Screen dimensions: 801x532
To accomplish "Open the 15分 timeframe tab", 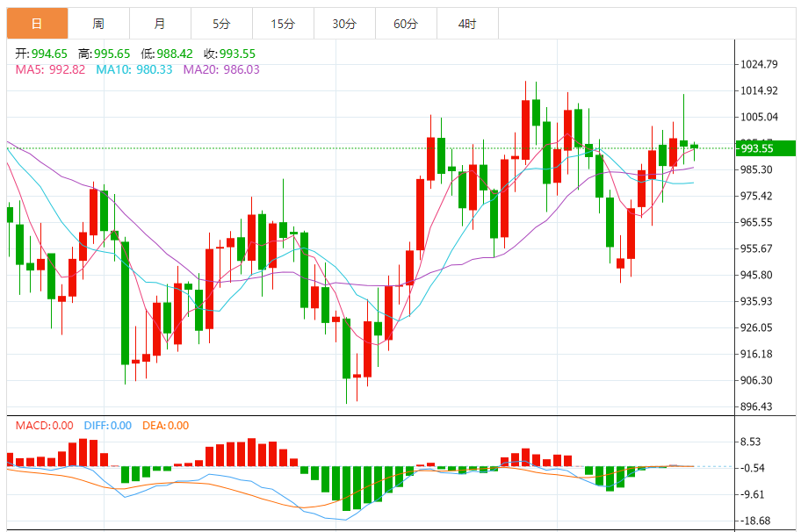I will click(x=283, y=24).
